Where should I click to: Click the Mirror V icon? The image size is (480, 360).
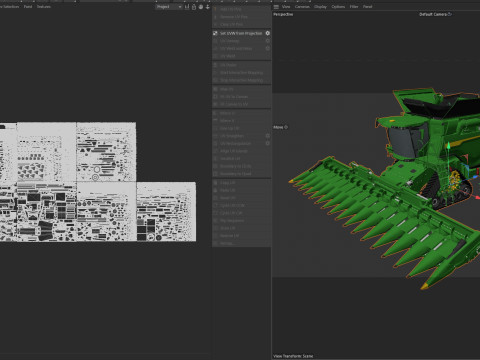(215, 121)
